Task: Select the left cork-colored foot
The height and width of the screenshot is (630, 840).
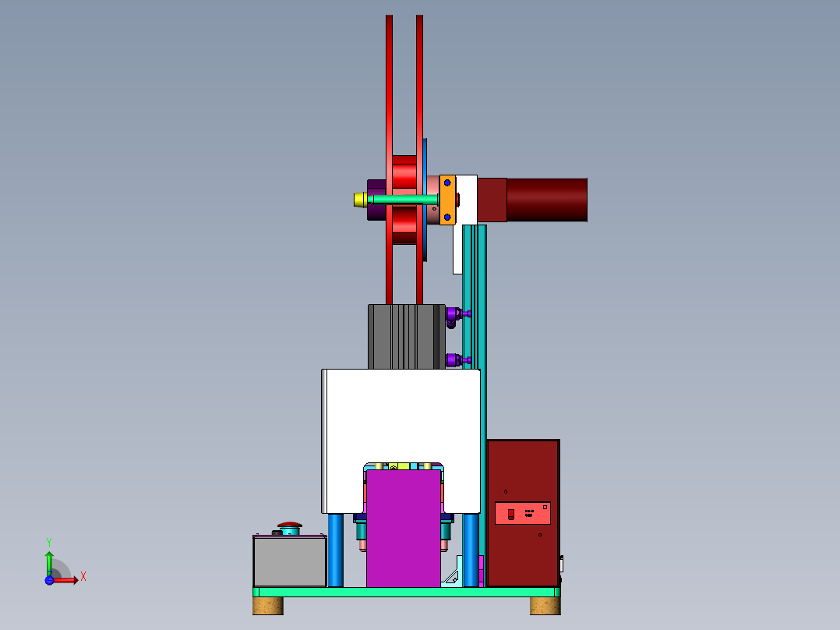Action: point(268,606)
